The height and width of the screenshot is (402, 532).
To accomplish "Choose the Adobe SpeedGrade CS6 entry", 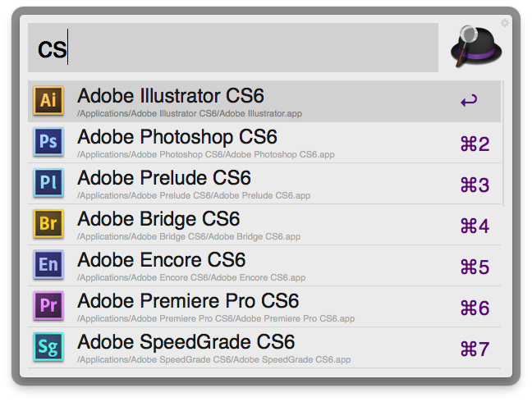I will point(264,347).
